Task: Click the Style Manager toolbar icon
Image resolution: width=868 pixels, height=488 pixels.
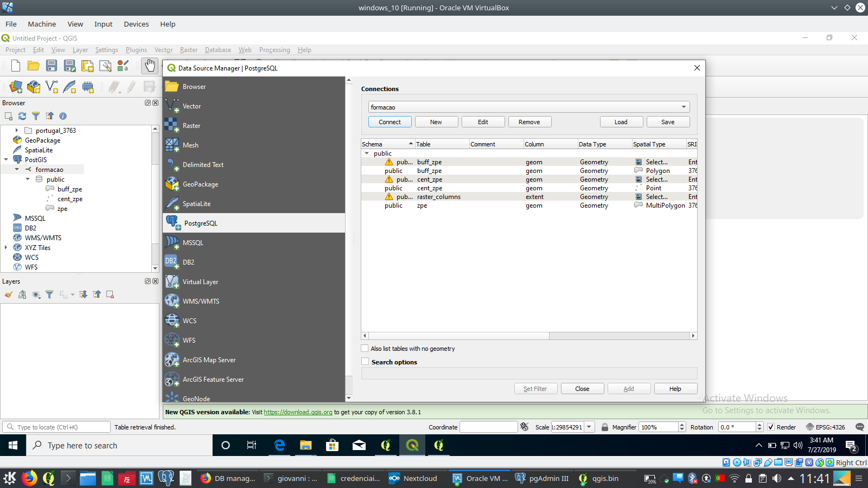Action: tap(123, 66)
